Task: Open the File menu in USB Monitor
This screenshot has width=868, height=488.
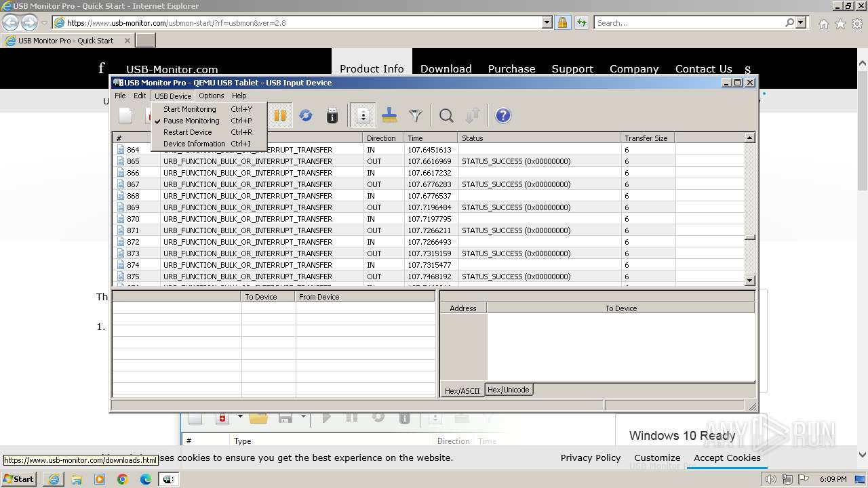Action: click(x=120, y=96)
